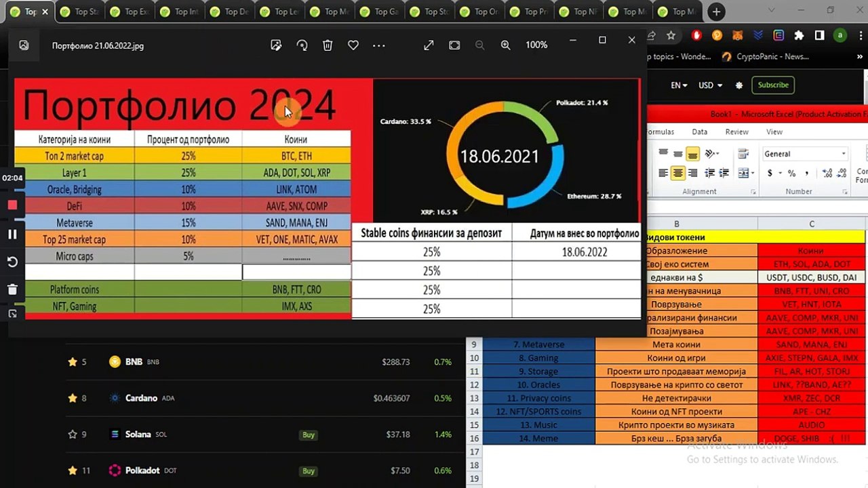Open the General number format dropdown
Image resolution: width=868 pixels, height=488 pixels.
[805, 154]
